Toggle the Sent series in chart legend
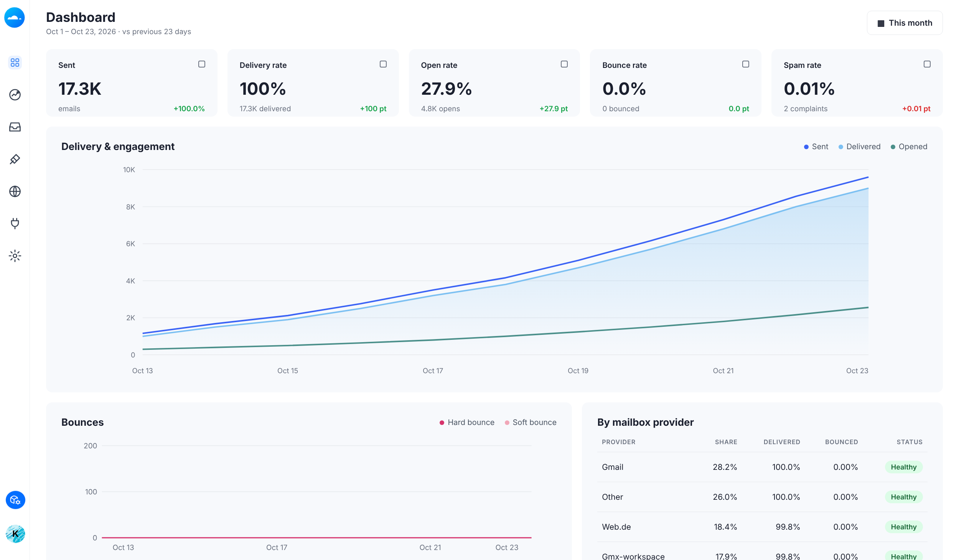Viewport: 959px width, 560px height. pos(816,147)
